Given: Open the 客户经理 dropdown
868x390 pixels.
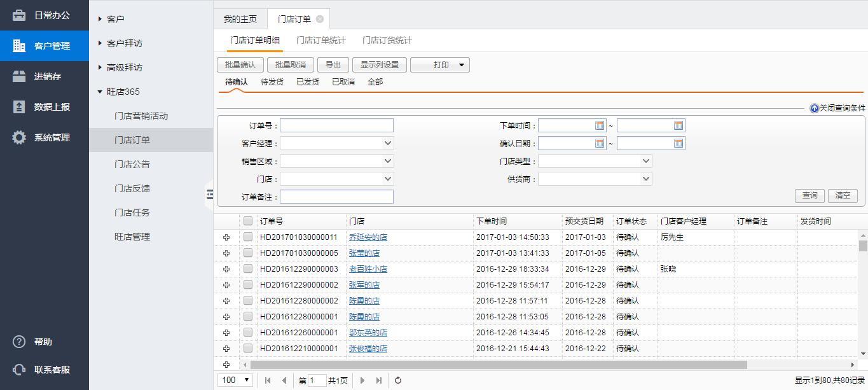Looking at the screenshot, I should pyautogui.click(x=387, y=143).
